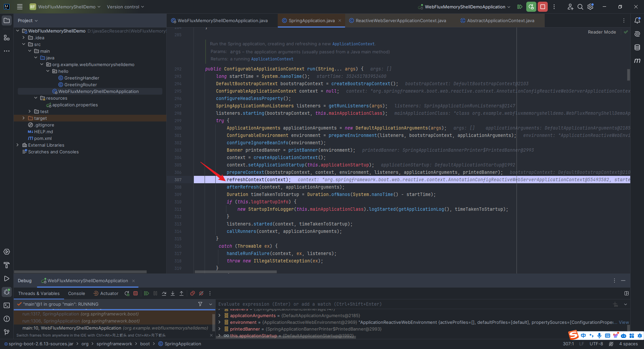Open GreetingHandler class in project tree
This screenshot has height=349, width=644.
point(82,78)
